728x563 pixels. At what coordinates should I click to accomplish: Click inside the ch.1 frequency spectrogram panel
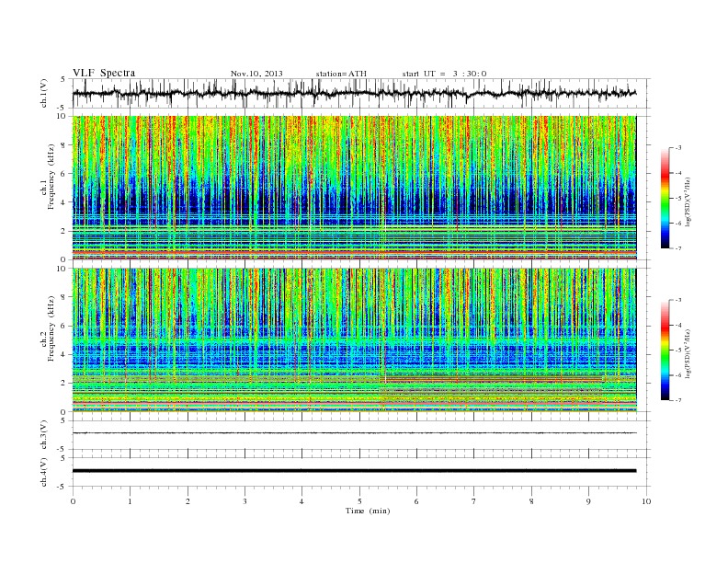click(355, 188)
